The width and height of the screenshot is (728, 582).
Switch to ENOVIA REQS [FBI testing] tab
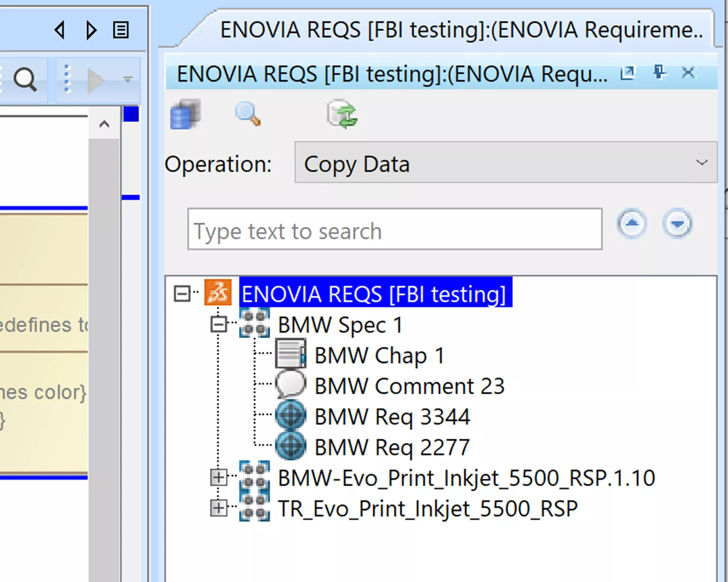pos(461,29)
